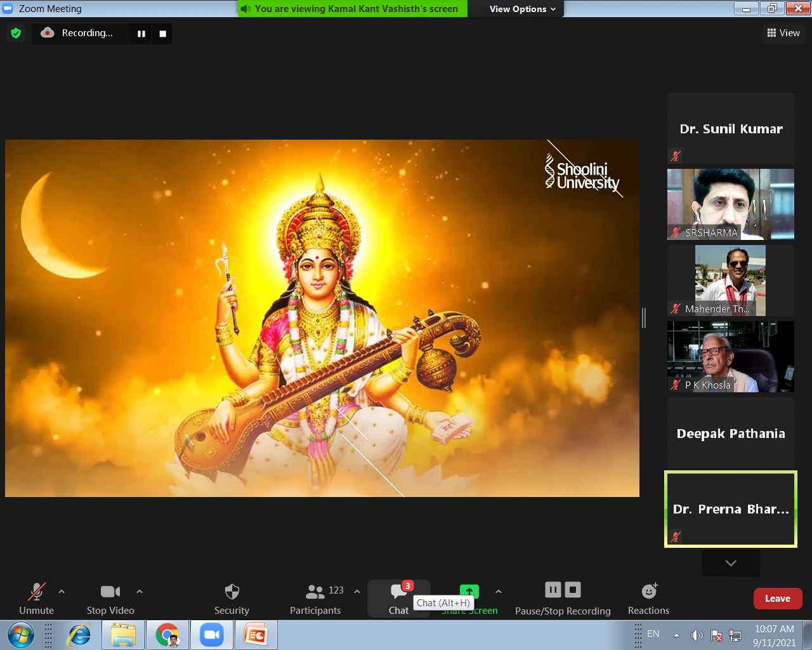Expand arrow beside Participants count

pos(357,592)
